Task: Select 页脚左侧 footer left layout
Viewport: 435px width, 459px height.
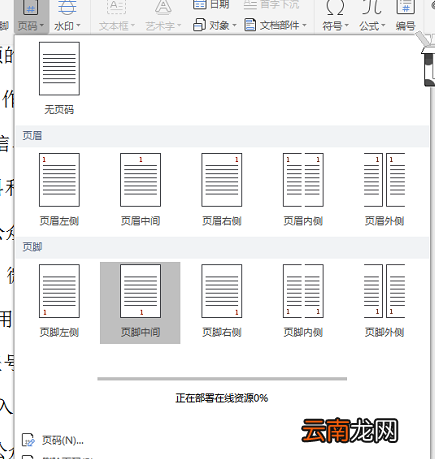Action: click(59, 301)
